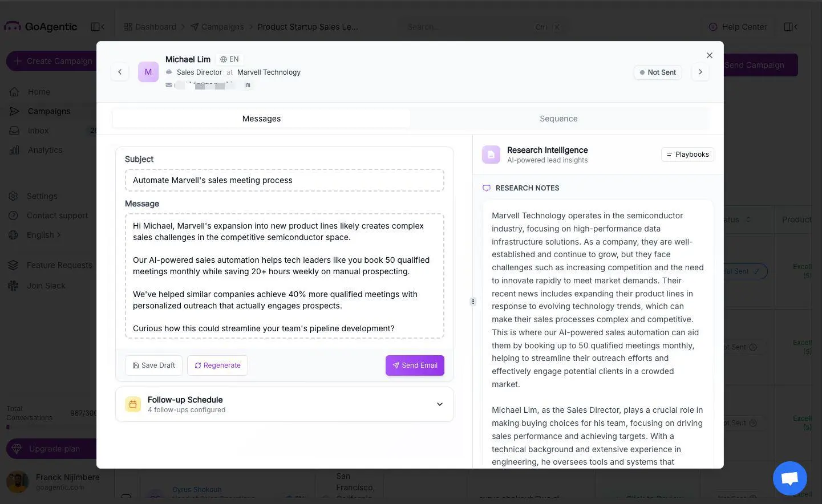
Task: Go to previous lead arrow
Action: point(120,72)
